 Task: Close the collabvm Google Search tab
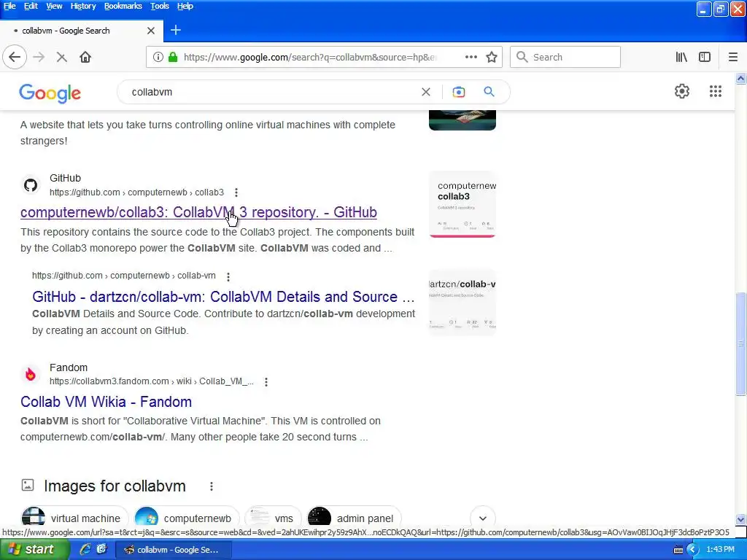[x=151, y=31]
